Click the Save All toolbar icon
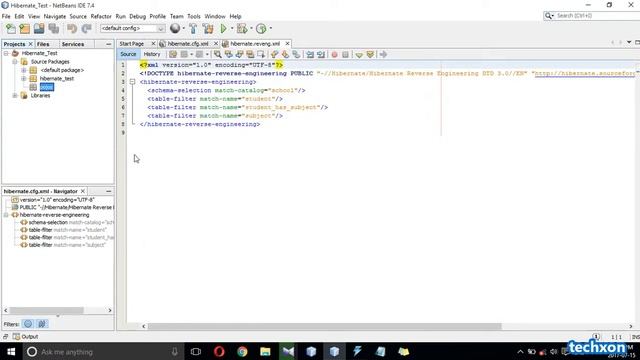Viewport: 640px width, 360px height. point(54,29)
